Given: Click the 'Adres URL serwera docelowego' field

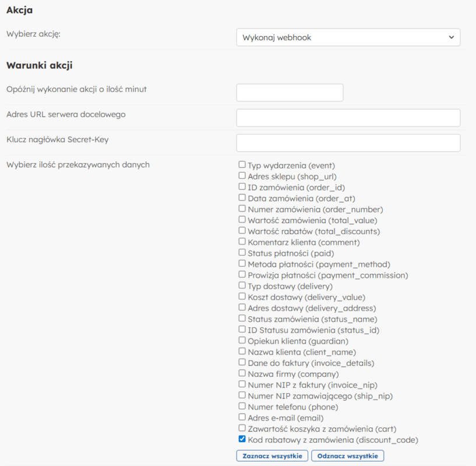Looking at the screenshot, I should [x=348, y=118].
